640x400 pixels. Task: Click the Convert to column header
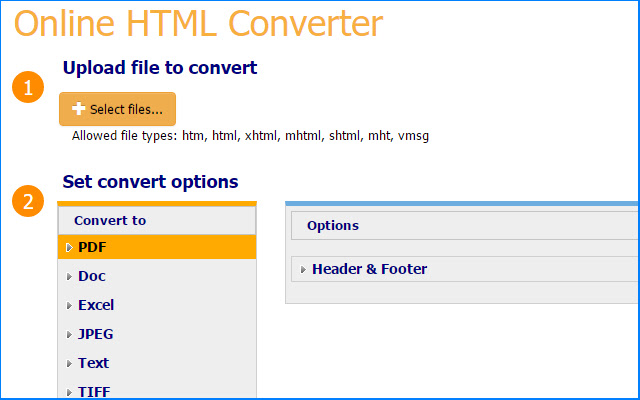click(x=110, y=220)
